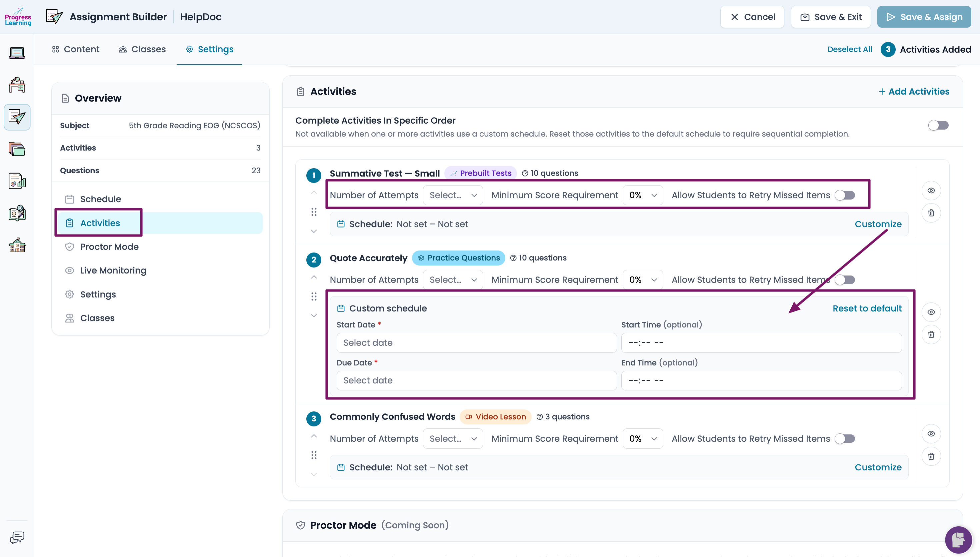Customize schedule for Commonly Confused Words
980x557 pixels.
tap(878, 467)
